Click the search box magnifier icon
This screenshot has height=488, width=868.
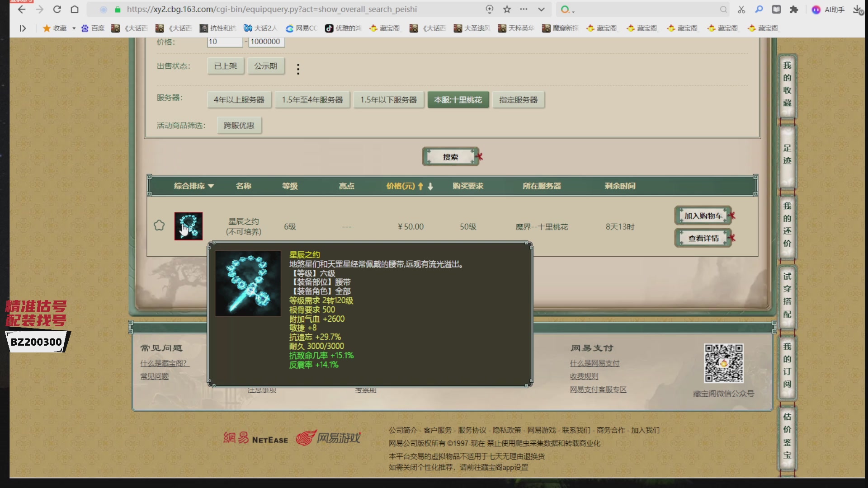[x=723, y=9]
